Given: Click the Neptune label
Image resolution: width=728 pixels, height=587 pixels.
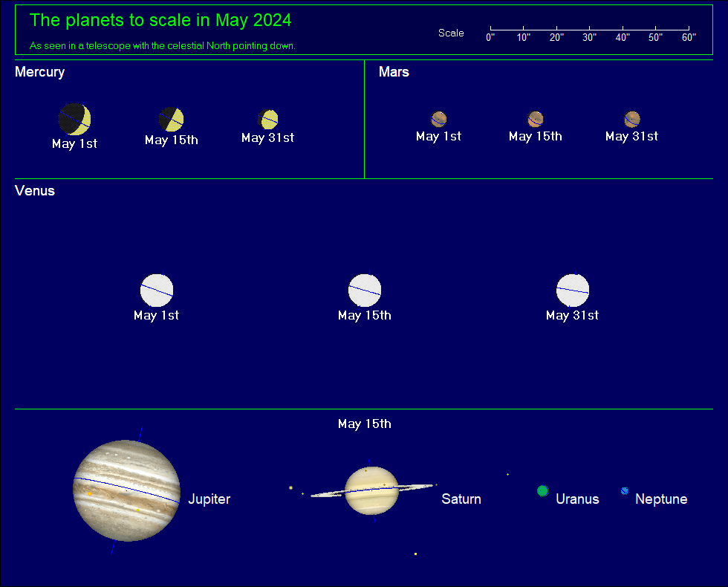Looking at the screenshot, I should (661, 499).
